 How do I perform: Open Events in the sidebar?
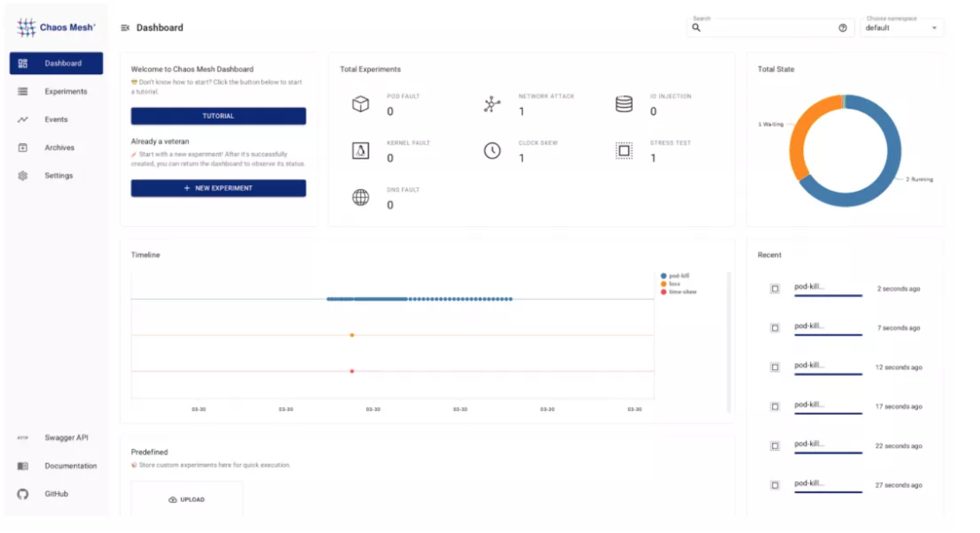[x=56, y=120]
